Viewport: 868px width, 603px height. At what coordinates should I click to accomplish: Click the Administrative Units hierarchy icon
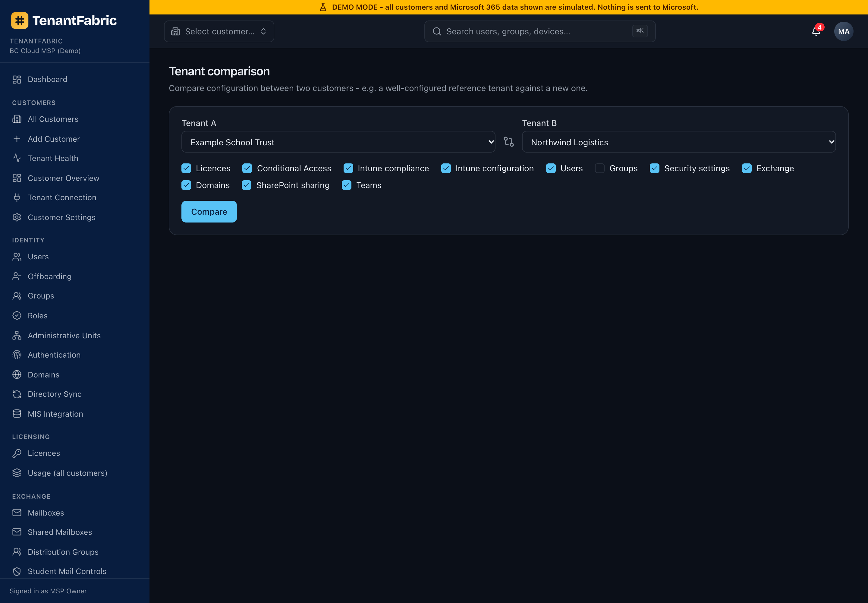coord(17,335)
